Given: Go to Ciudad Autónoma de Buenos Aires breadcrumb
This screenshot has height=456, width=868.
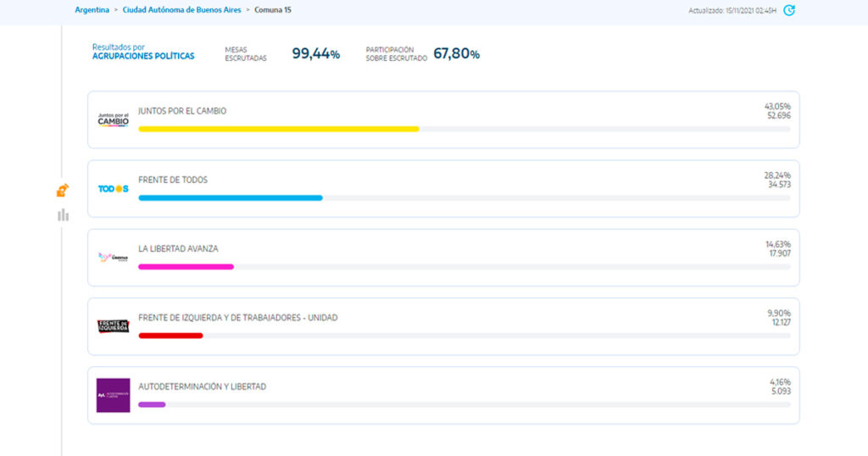Looking at the screenshot, I should [x=181, y=10].
